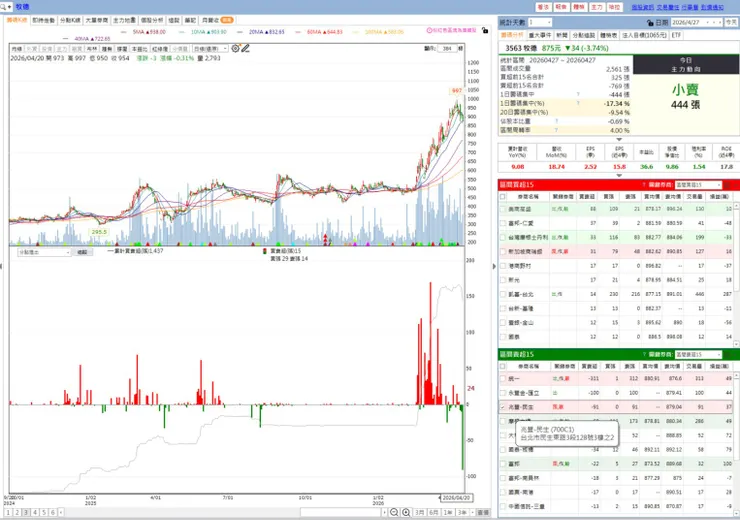Toggle the 布林 indicator button
Screen dimensions: 740x520
tap(92, 49)
